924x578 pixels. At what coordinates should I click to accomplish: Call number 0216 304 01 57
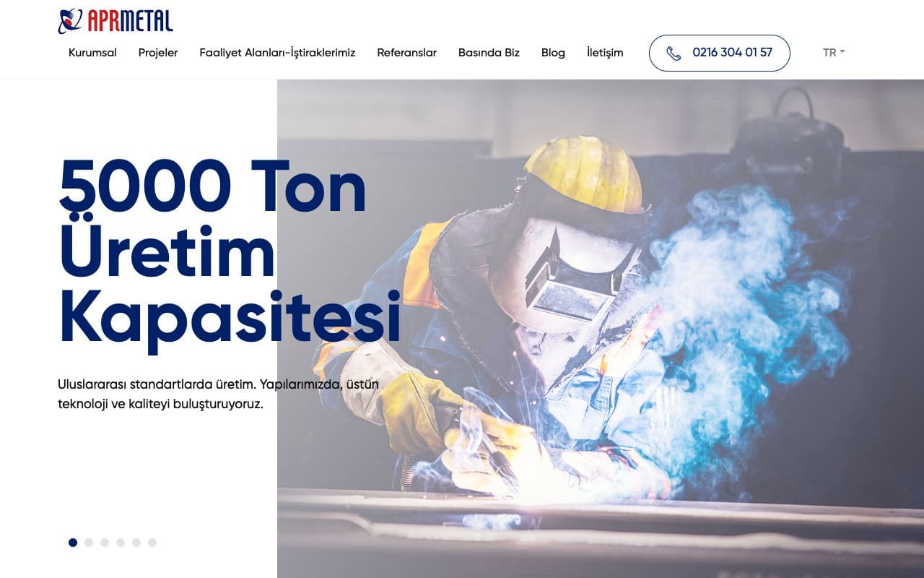[720, 53]
